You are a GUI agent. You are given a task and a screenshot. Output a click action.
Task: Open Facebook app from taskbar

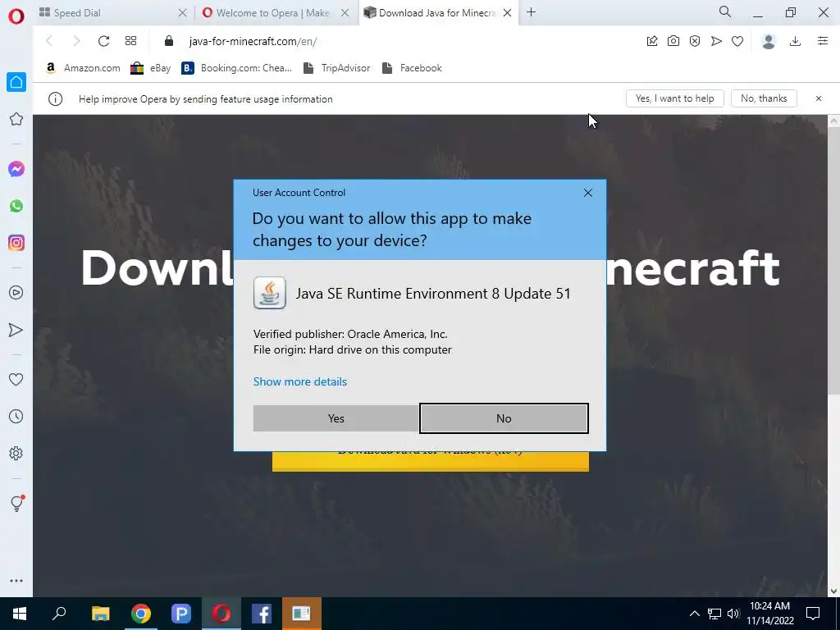point(262,614)
